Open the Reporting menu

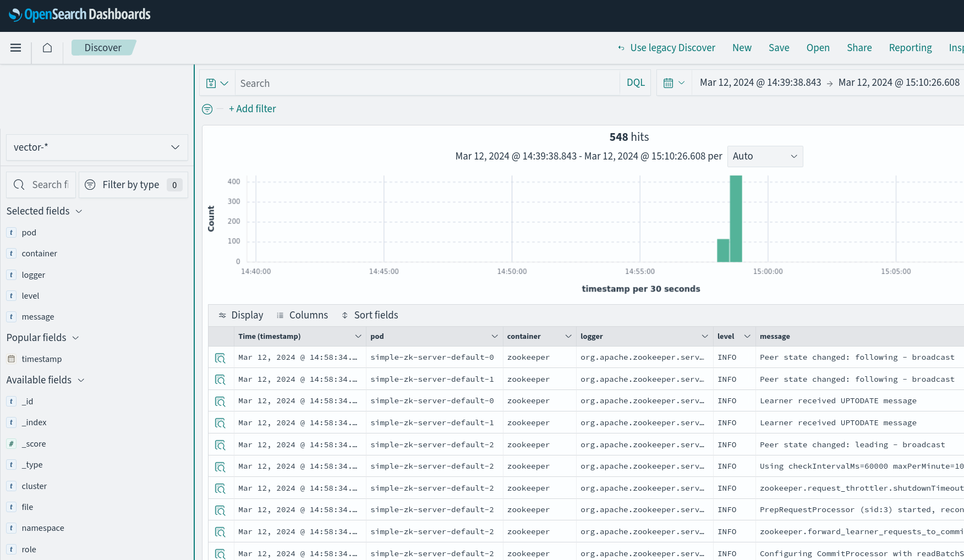(910, 48)
